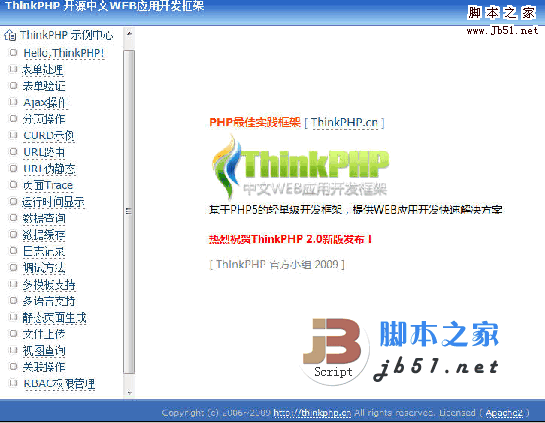Click the bullet icon before 日志记录
The width and height of the screenshot is (545, 423).
pyautogui.click(x=13, y=251)
